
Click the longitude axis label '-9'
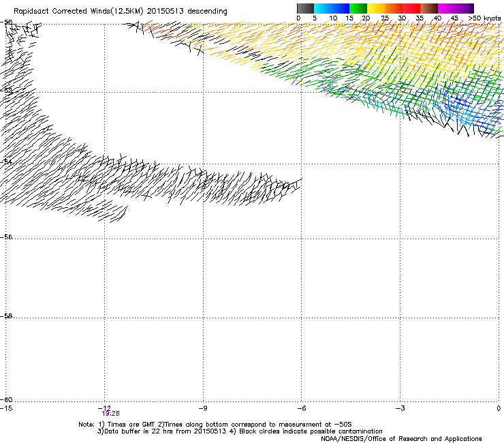[202, 408]
